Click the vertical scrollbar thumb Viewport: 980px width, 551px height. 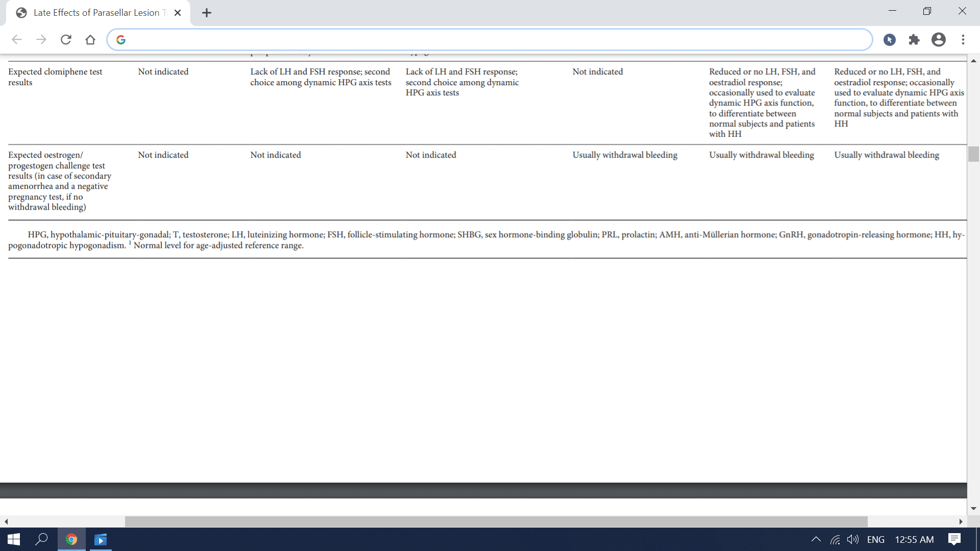973,154
